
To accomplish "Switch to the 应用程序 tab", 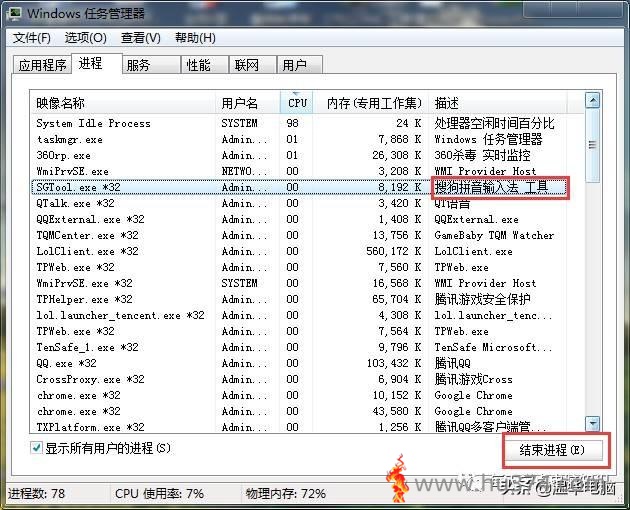I will click(x=42, y=65).
